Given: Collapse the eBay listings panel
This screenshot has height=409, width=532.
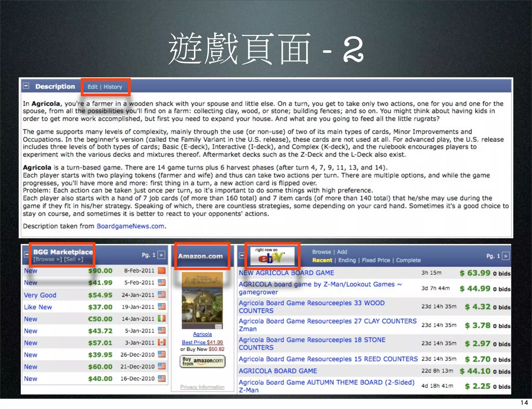Looking at the screenshot, I should (242, 255).
